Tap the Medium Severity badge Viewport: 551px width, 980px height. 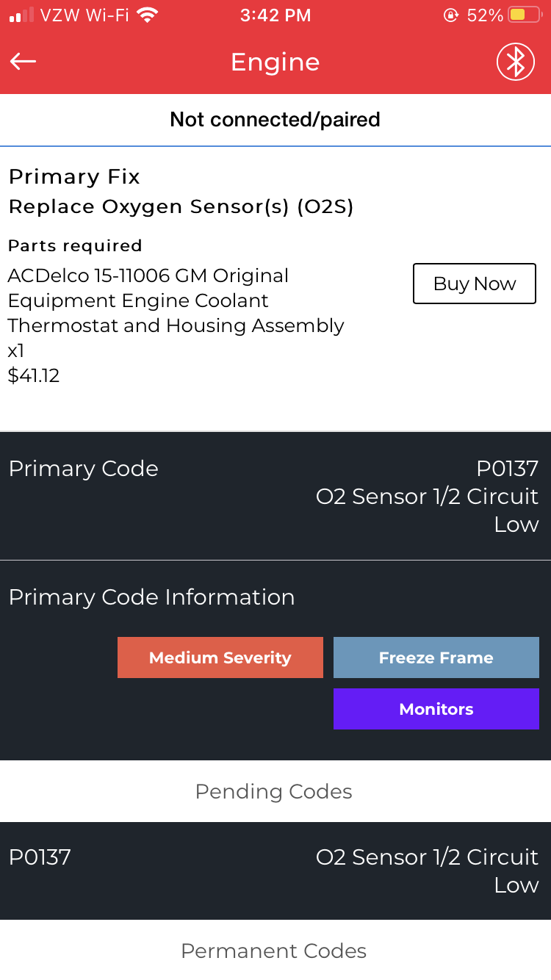click(x=220, y=657)
